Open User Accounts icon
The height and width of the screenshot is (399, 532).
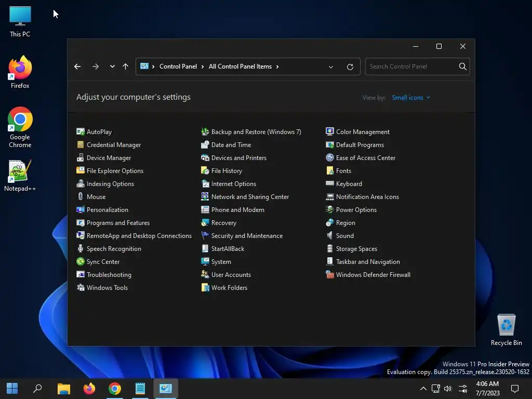pyautogui.click(x=205, y=275)
